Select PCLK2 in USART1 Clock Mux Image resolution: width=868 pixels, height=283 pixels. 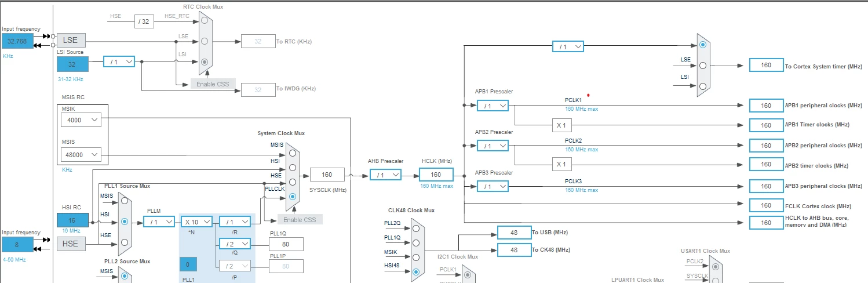[x=716, y=266]
